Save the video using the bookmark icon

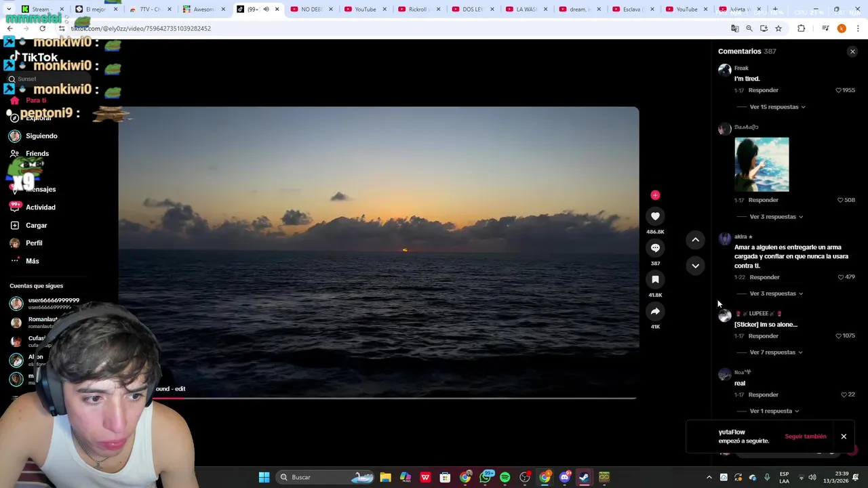(x=655, y=279)
